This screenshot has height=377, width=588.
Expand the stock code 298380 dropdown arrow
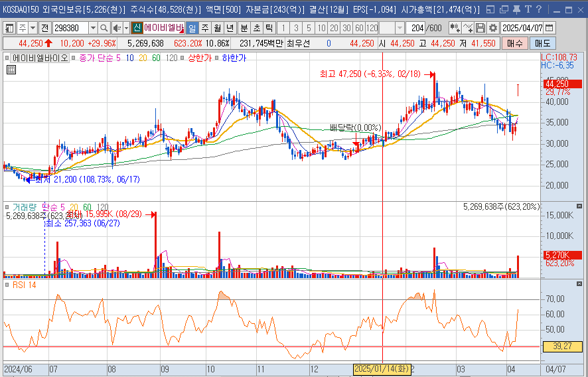tap(93, 28)
